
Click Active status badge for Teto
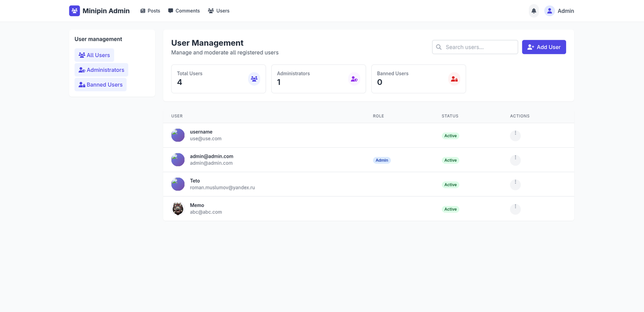click(x=450, y=185)
